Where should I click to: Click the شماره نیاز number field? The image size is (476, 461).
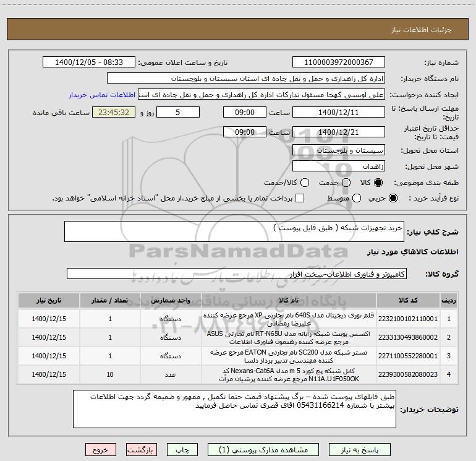339,62
